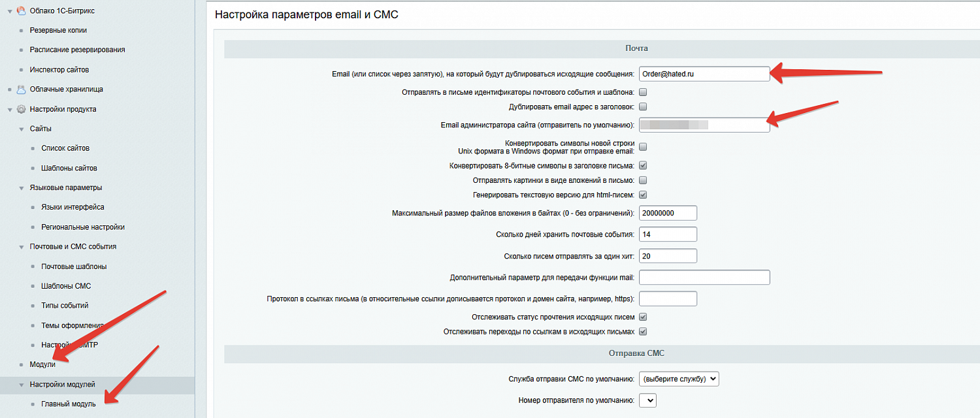This screenshot has width=980, height=418.
Task: Open the Служба отправки СМС dropdown
Action: 679,378
